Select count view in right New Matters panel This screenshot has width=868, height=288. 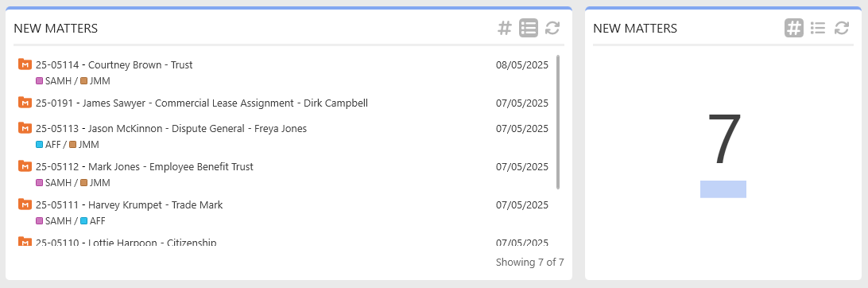coord(794,28)
